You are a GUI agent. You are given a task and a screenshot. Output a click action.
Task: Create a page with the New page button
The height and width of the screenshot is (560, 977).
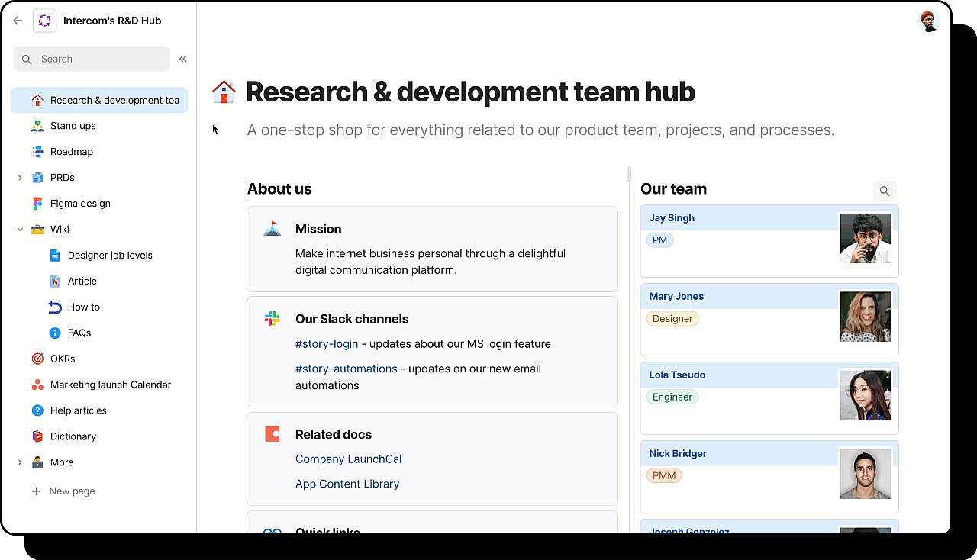63,491
